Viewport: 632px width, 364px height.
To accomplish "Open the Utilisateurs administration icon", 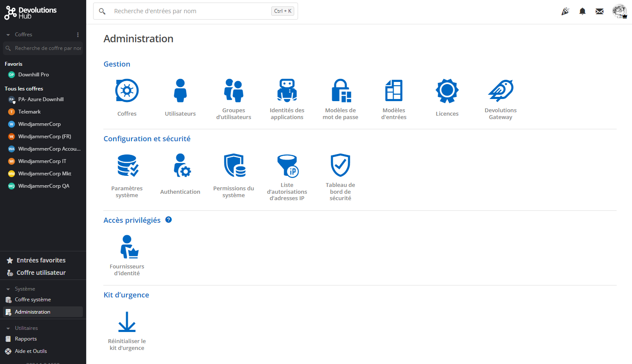I will click(180, 90).
